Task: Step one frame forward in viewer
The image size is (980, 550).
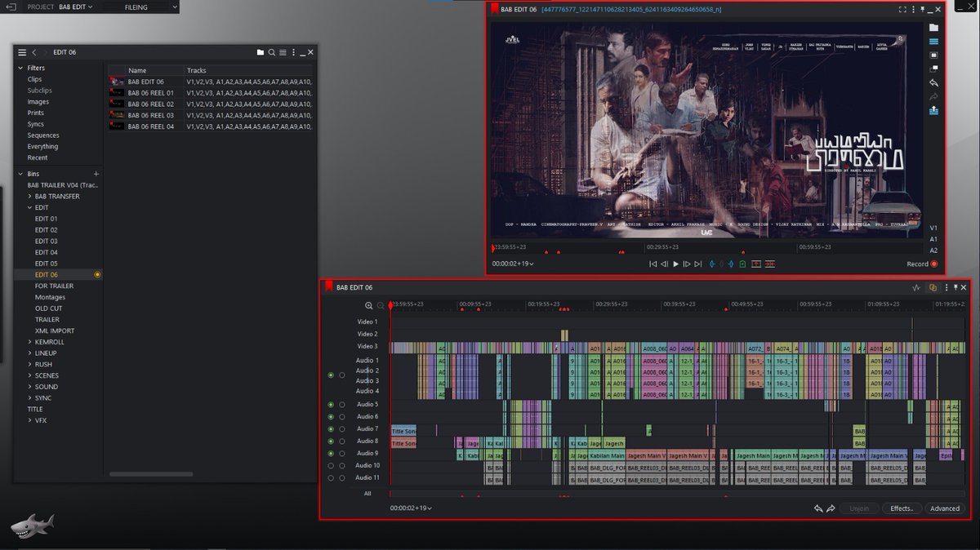Action: tap(687, 264)
